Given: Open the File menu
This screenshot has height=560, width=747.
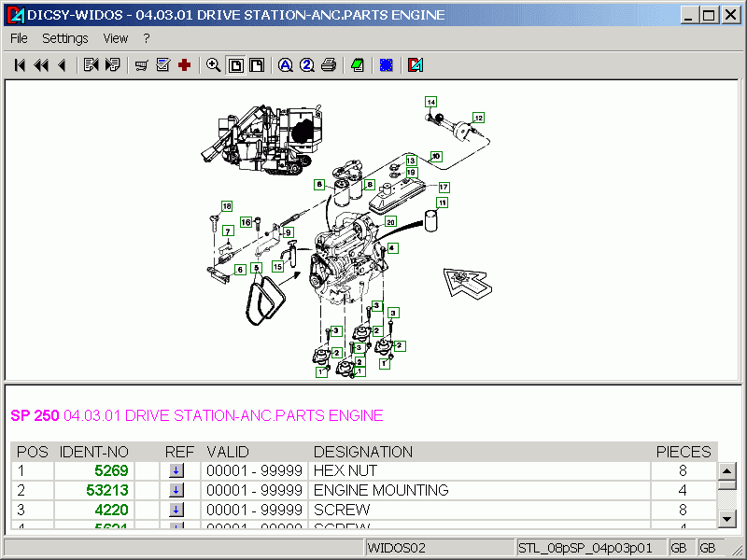Looking at the screenshot, I should [19, 38].
